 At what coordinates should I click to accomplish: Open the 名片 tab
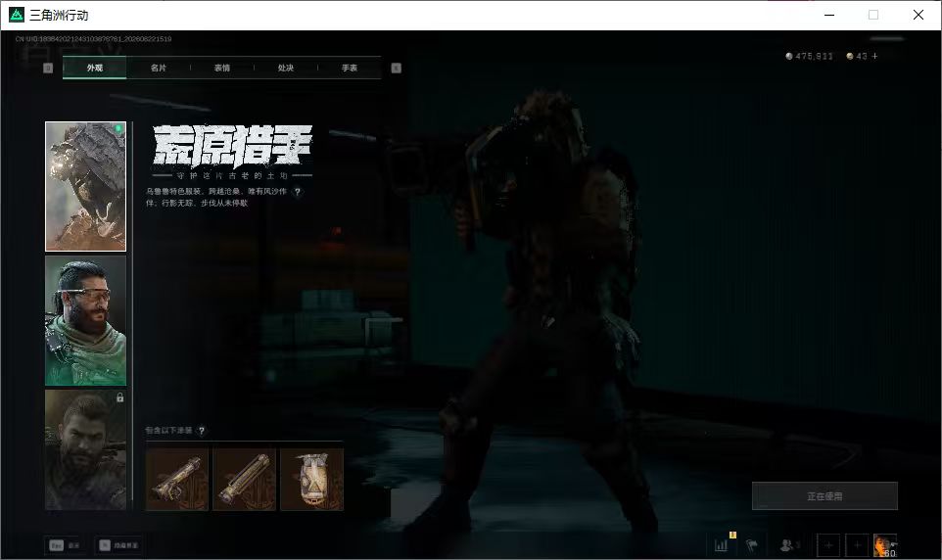pyautogui.click(x=158, y=68)
